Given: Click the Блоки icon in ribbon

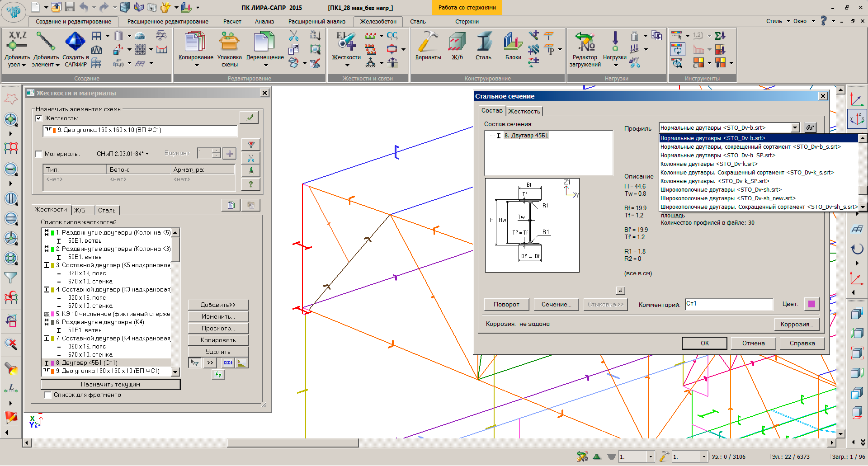Looking at the screenshot, I should coord(513,42).
